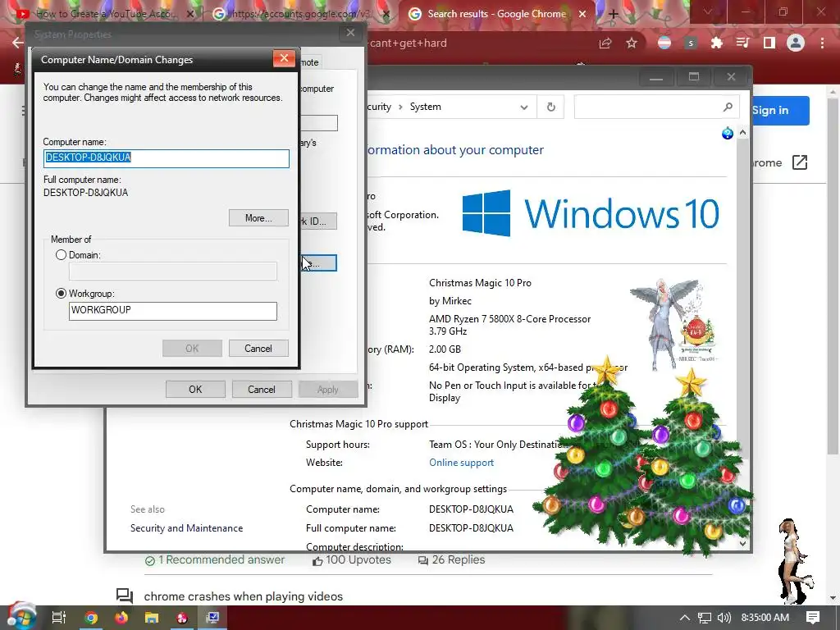Click '100 Upvotes' text
840x630 pixels.
358,559
